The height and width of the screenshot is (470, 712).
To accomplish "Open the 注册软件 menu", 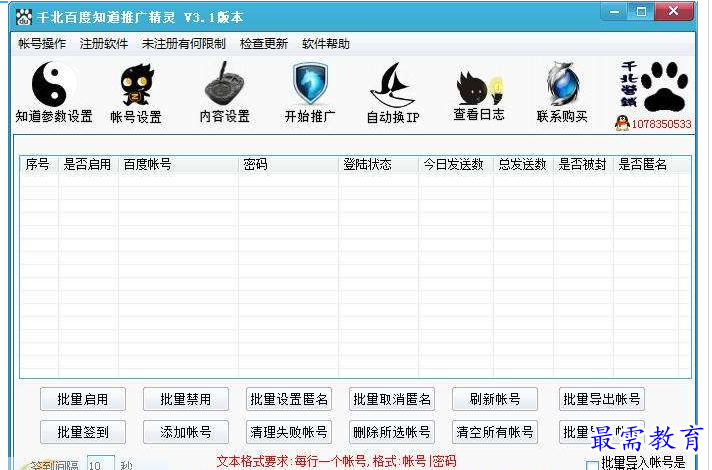I will click(104, 44).
